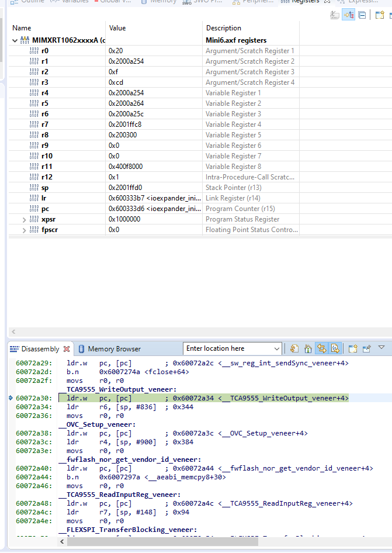Refresh the Disassembly view
Viewport: 392px width, 553px height.
(294, 349)
